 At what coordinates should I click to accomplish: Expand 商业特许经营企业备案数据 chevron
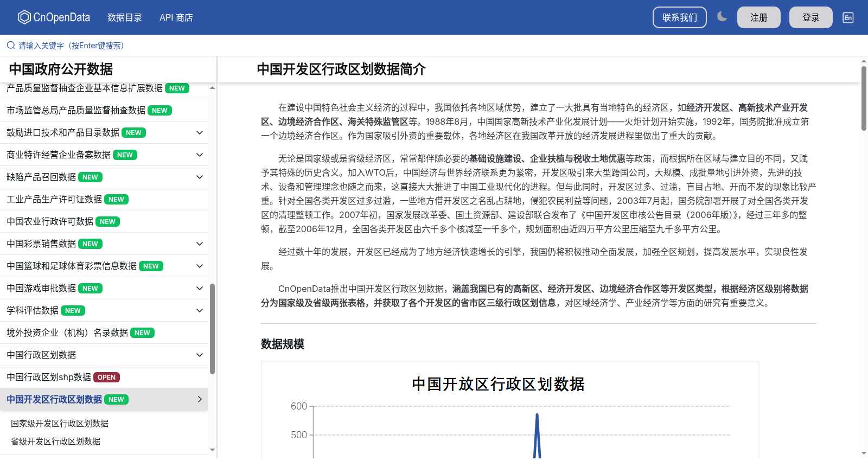tap(200, 155)
